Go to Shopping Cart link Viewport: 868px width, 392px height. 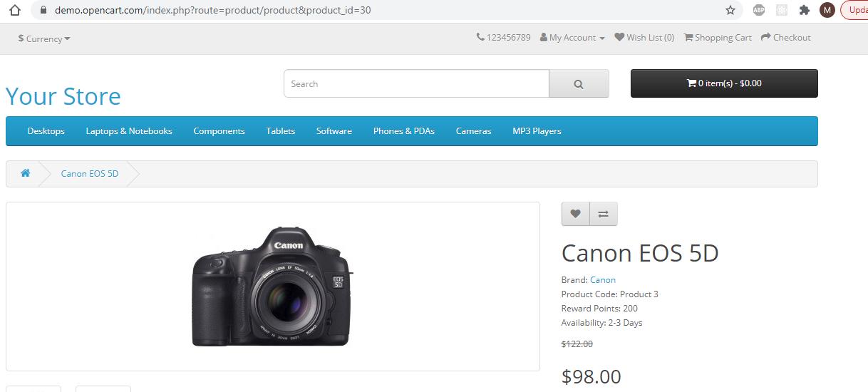[718, 37]
